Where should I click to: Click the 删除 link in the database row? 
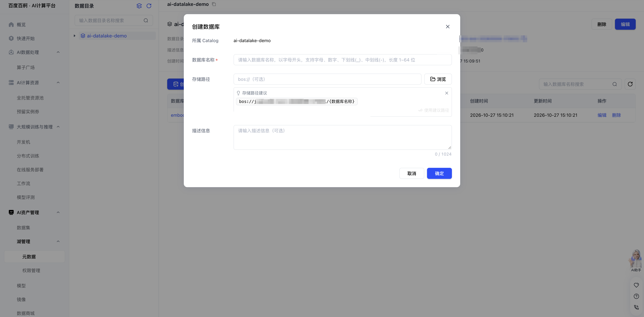[x=616, y=115]
